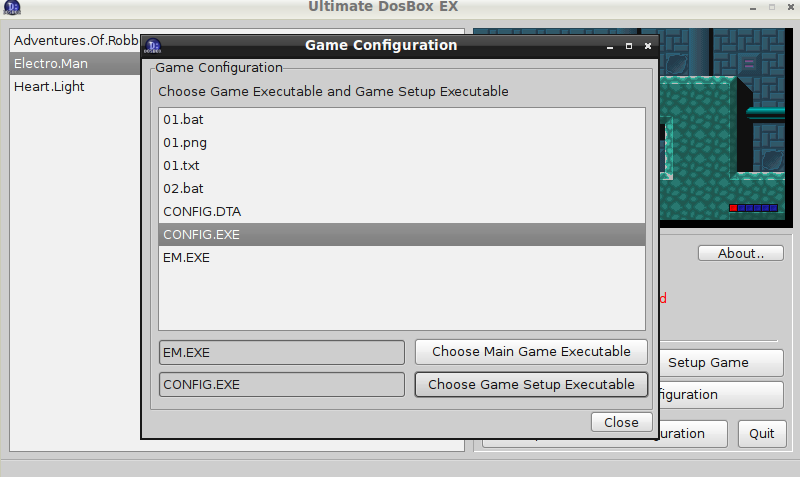Minimize the Game Configuration dialog
800x477 pixels.
[609, 46]
